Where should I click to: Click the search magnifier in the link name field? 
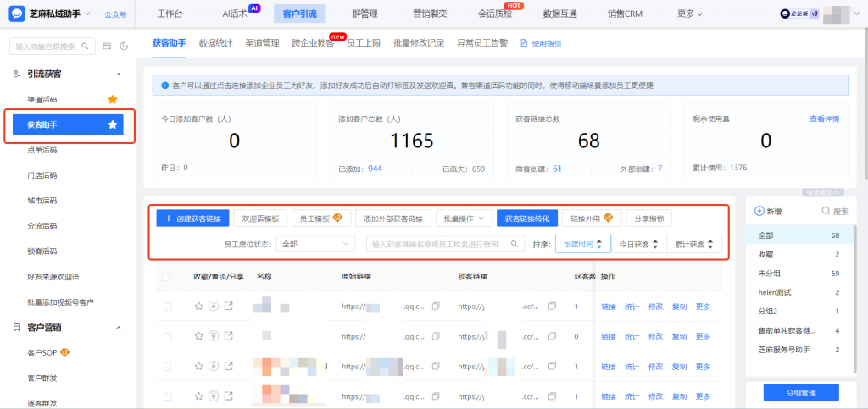click(x=514, y=244)
